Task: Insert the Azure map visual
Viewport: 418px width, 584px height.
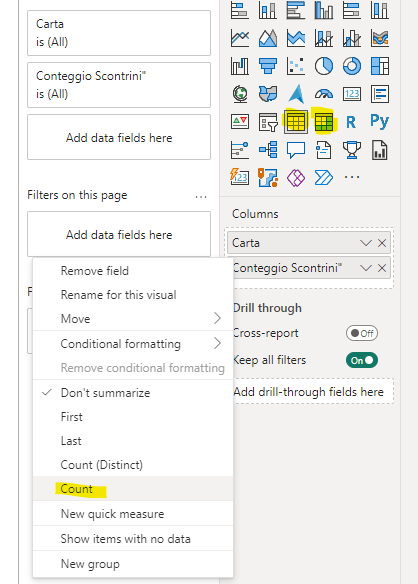Action: pos(296,94)
